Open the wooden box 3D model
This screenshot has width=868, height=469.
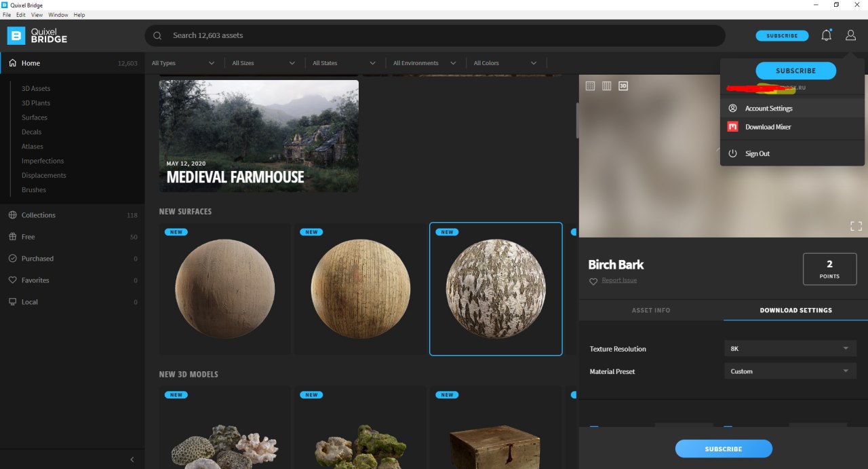[496, 428]
